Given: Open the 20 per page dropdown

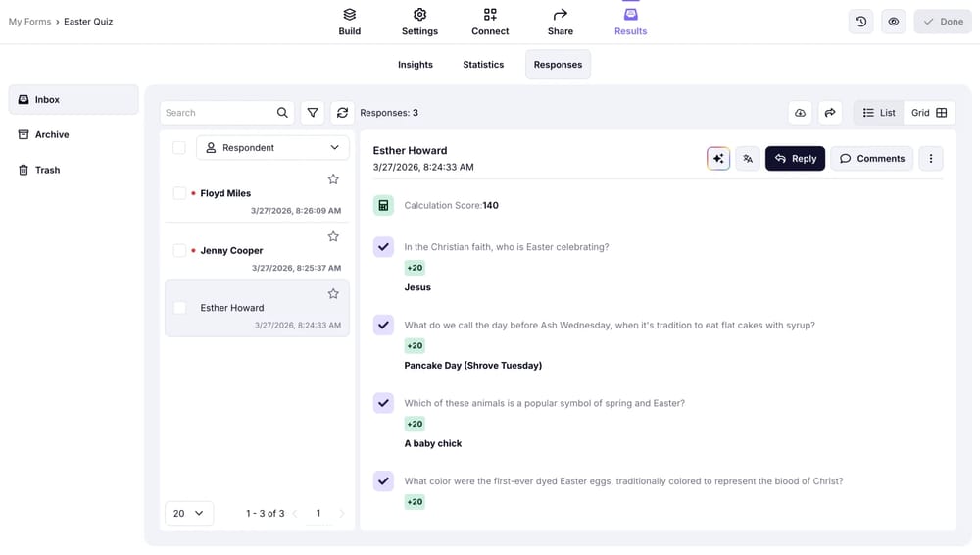Looking at the screenshot, I should (189, 513).
